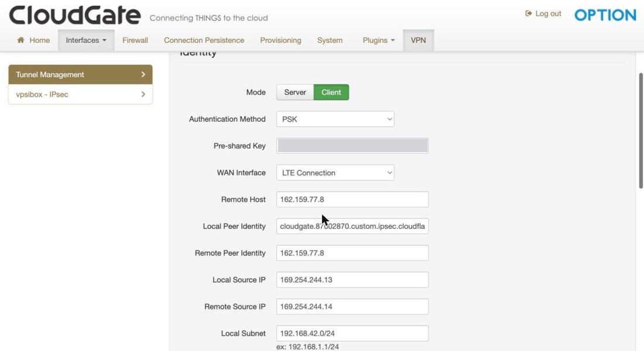
Task: Go to the Provisioning tab
Action: (280, 40)
